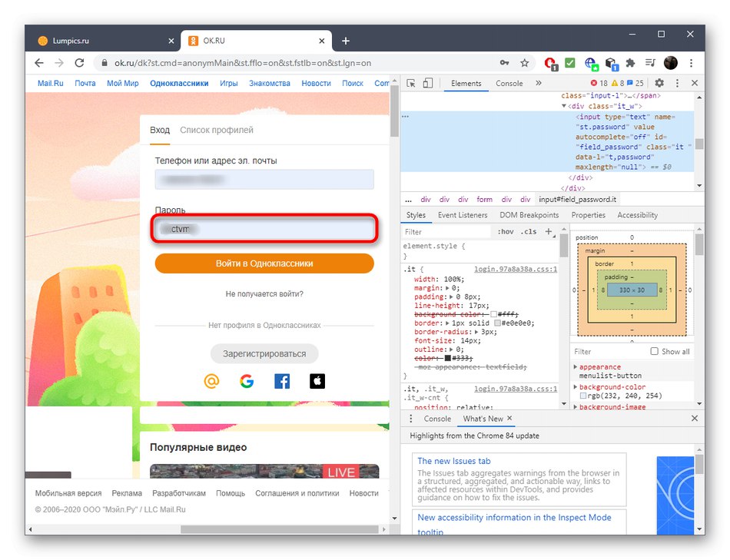Open the Accessibility tab
This screenshot has height=560, width=730.
[637, 215]
